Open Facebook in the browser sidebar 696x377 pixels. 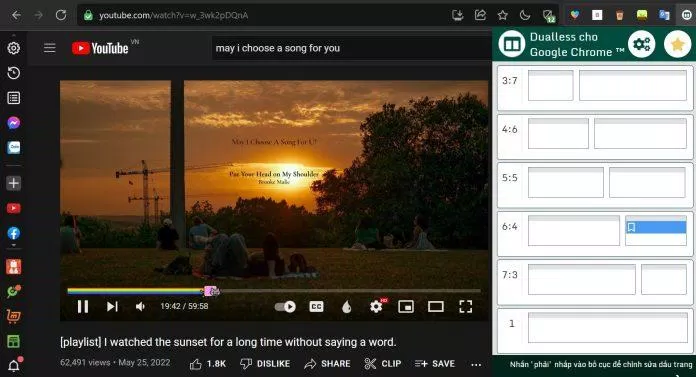(x=13, y=233)
